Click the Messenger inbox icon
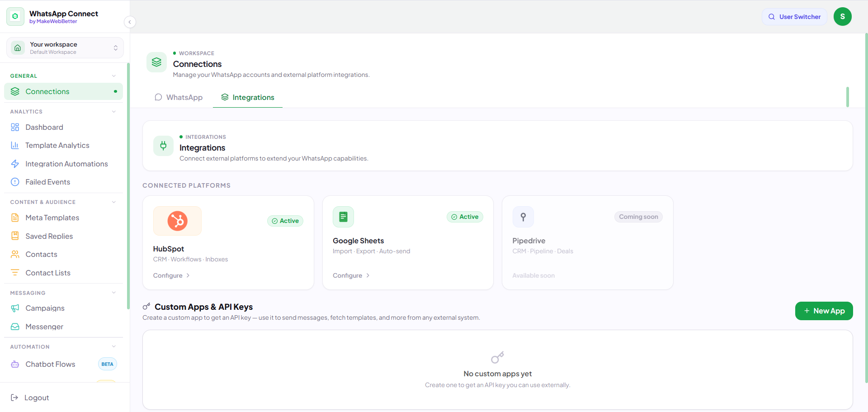This screenshot has height=412, width=868. click(15, 327)
